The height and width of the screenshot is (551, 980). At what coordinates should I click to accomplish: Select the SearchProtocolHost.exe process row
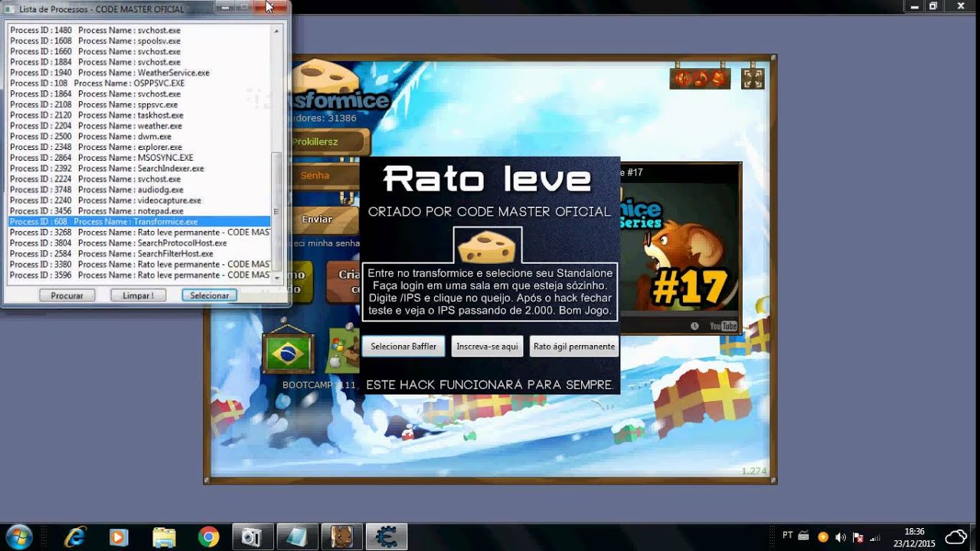[139, 243]
